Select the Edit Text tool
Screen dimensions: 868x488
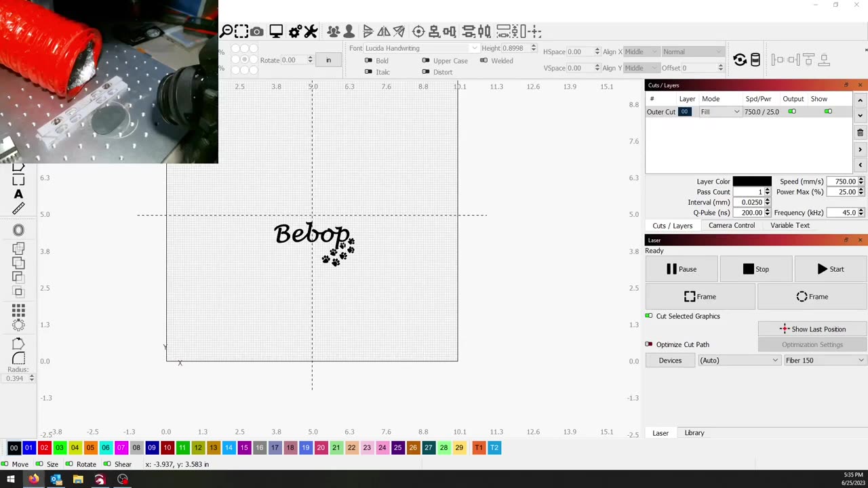(18, 195)
